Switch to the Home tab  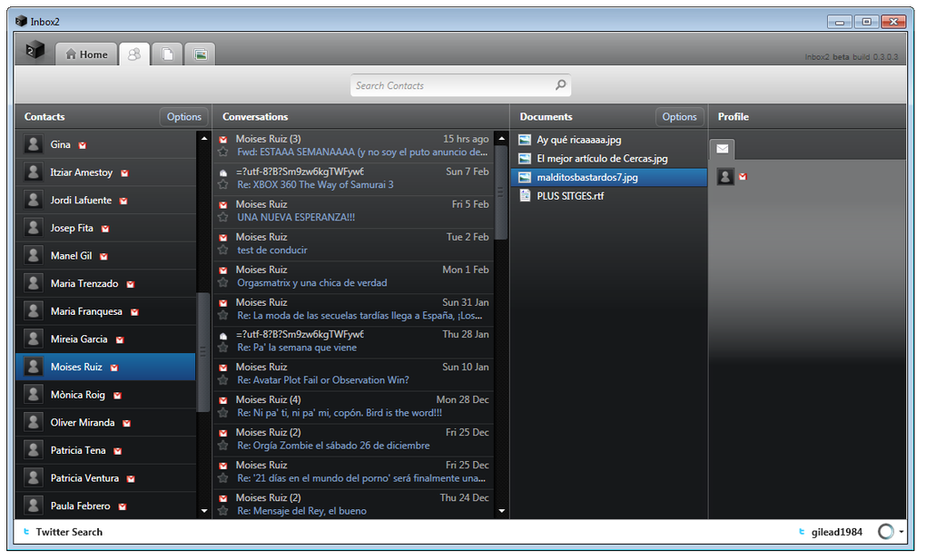86,54
